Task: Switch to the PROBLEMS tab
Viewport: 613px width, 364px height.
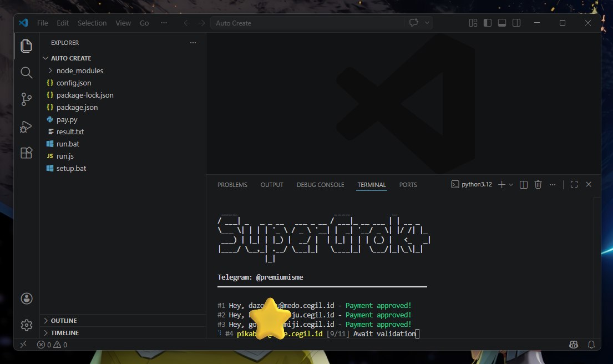Action: [x=232, y=185]
